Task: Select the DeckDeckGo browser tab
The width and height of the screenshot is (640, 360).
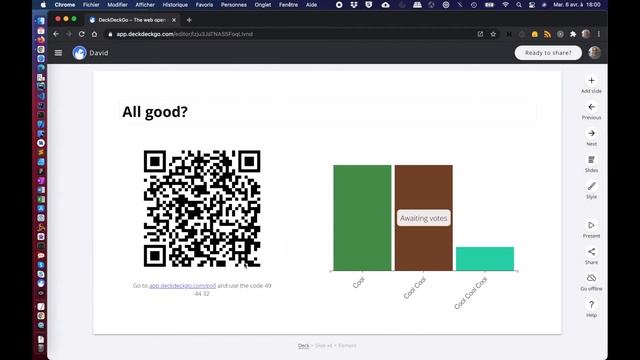Action: 133,20
